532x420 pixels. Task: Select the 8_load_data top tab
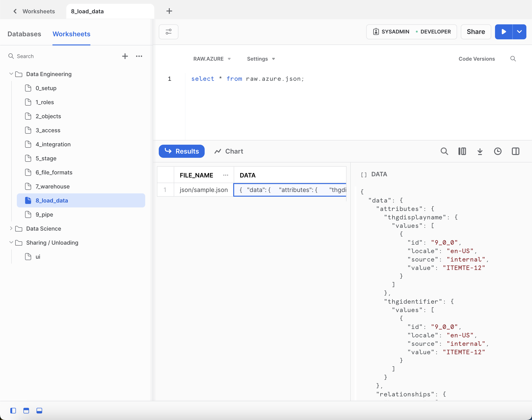110,11
